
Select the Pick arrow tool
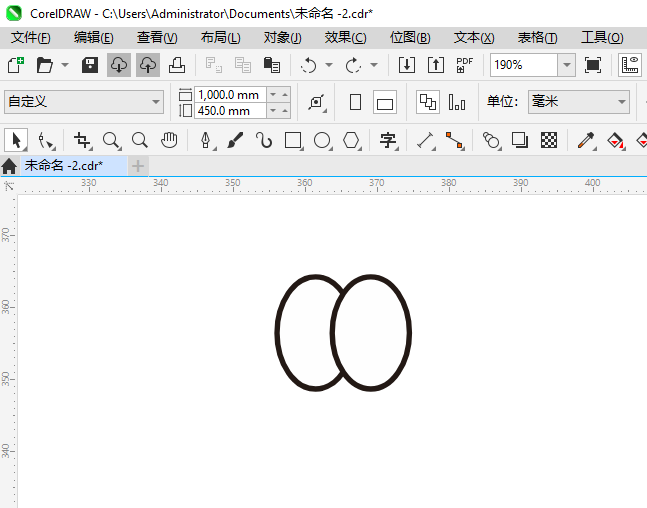pos(16,140)
